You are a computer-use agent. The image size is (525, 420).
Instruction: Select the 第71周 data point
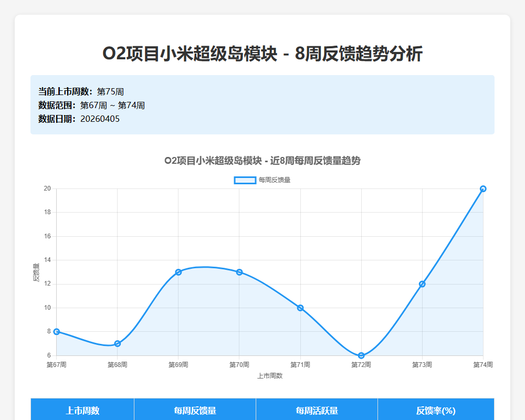pyautogui.click(x=300, y=308)
